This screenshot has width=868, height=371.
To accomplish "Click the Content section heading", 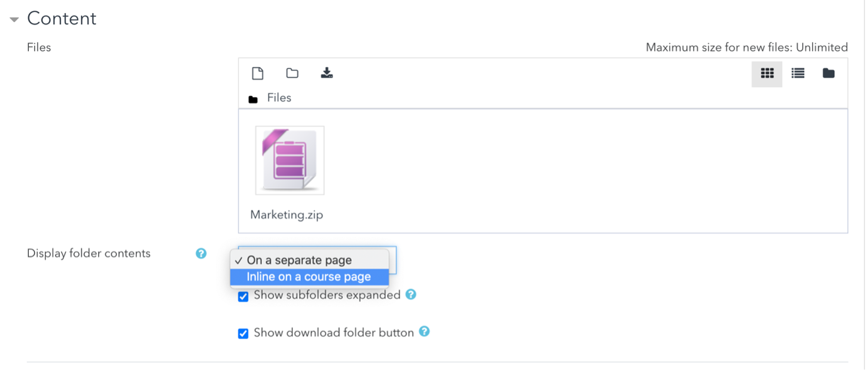I will (x=61, y=19).
